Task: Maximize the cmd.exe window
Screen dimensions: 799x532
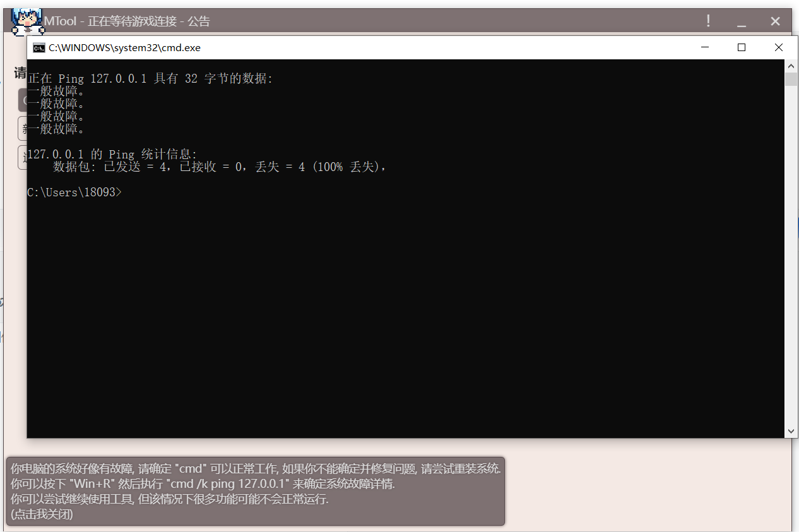Action: [742, 47]
